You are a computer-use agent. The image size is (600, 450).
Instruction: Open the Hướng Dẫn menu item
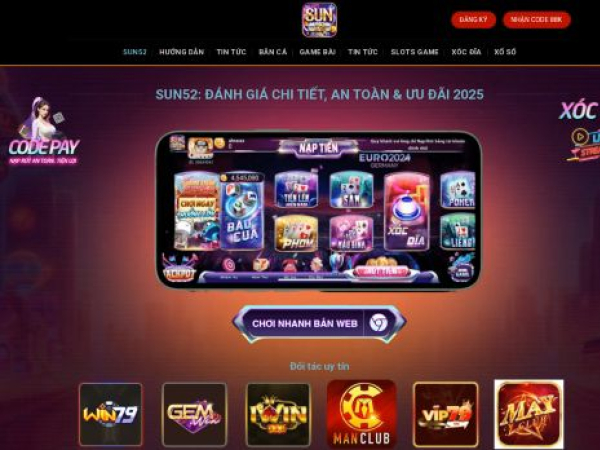181,52
